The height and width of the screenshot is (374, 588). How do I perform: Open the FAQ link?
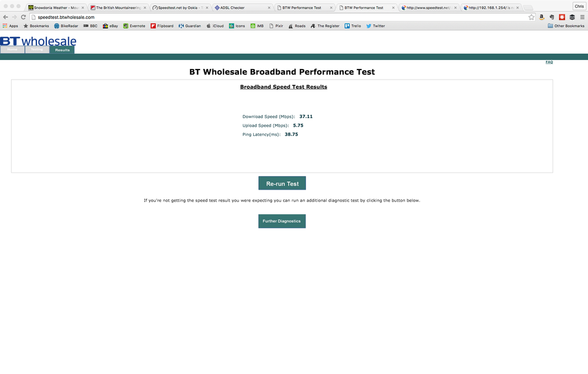pos(549,62)
